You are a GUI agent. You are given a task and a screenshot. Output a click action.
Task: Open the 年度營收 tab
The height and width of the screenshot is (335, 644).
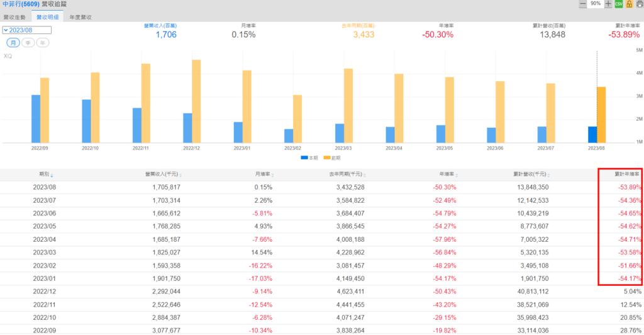[x=80, y=17]
